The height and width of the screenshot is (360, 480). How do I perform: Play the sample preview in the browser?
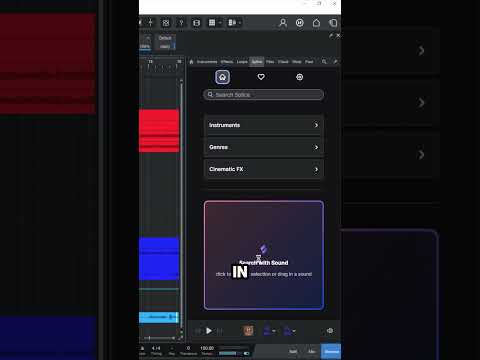[x=209, y=331]
